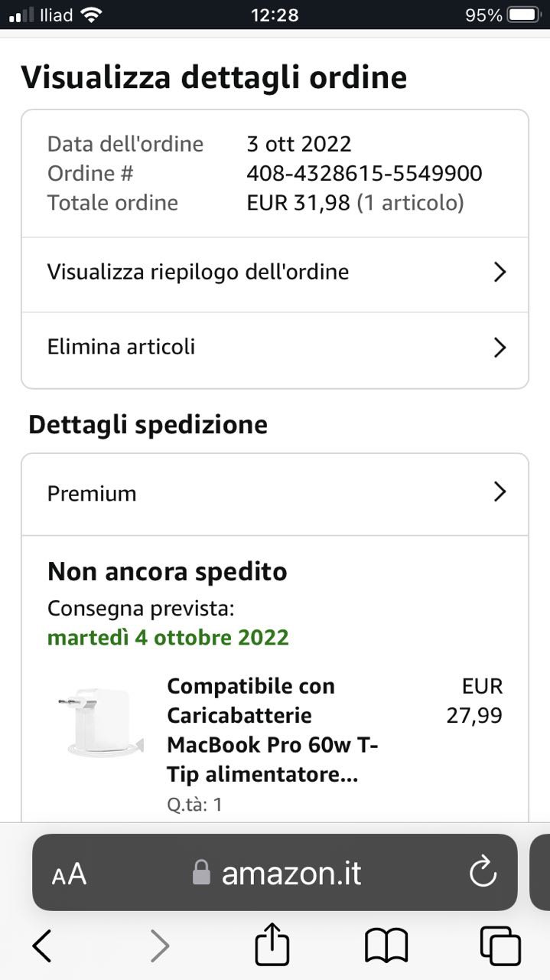The image size is (550, 980).
Task: Tap the order number 408-4328615-5549900
Action: pyautogui.click(x=364, y=174)
